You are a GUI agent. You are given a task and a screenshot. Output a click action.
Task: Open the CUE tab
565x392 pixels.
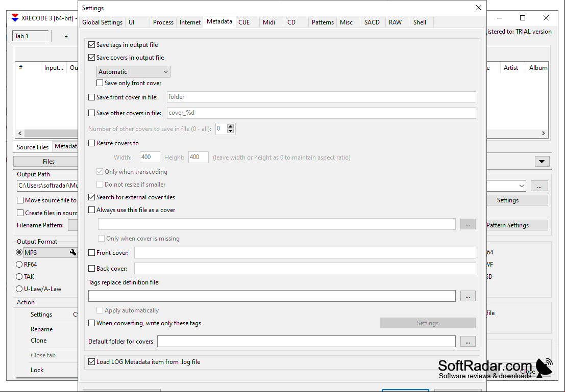(x=248, y=22)
